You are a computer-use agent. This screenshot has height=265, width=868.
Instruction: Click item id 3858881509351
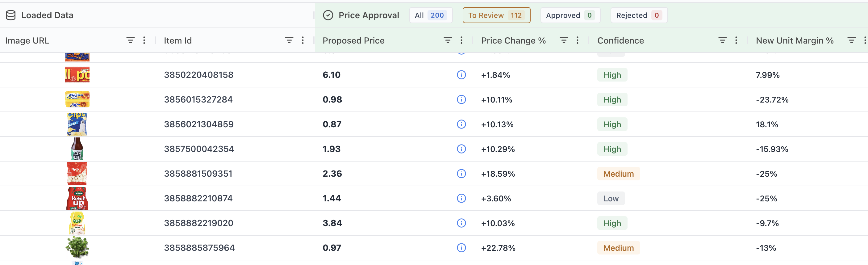pos(198,174)
